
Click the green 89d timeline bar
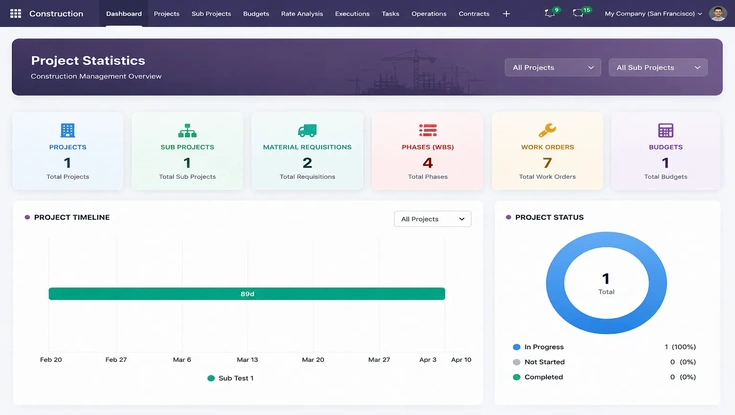click(x=247, y=294)
